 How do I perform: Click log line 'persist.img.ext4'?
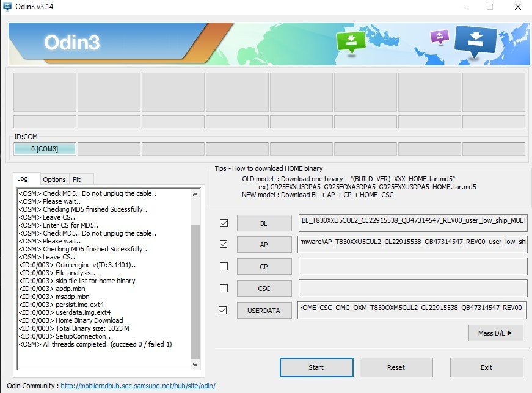point(61,305)
